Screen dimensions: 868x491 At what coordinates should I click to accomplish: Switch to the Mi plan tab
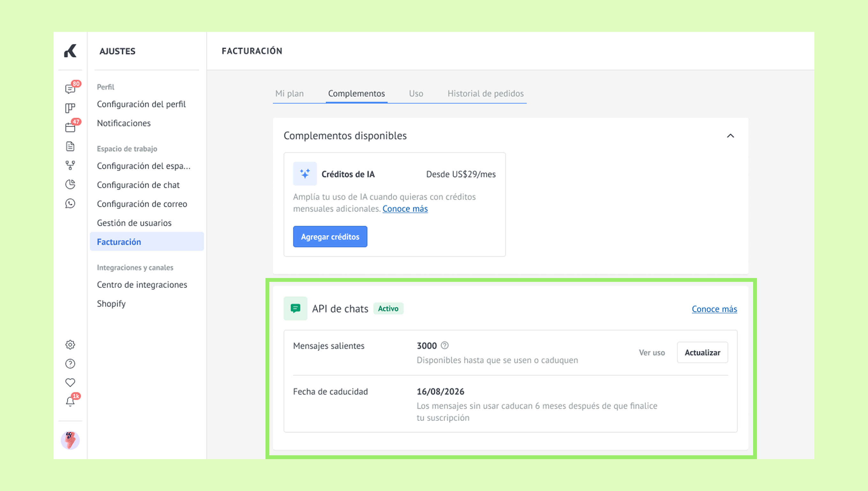(289, 93)
